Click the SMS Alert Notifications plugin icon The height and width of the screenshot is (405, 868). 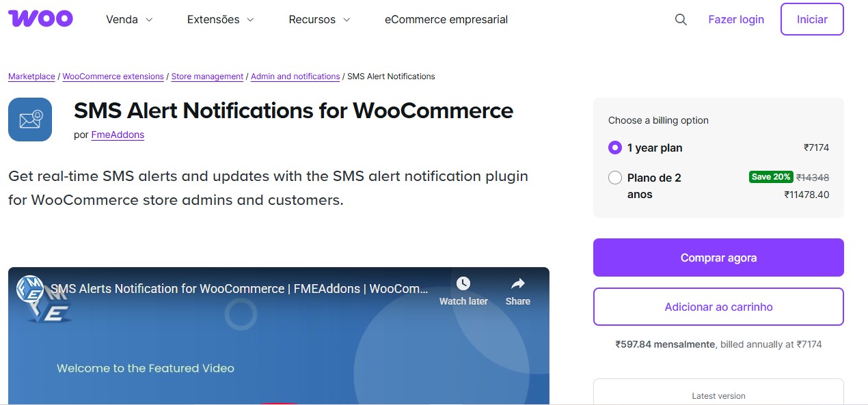pos(29,119)
